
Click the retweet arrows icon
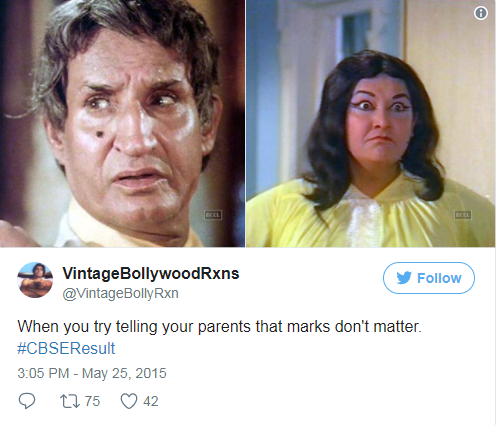70,401
